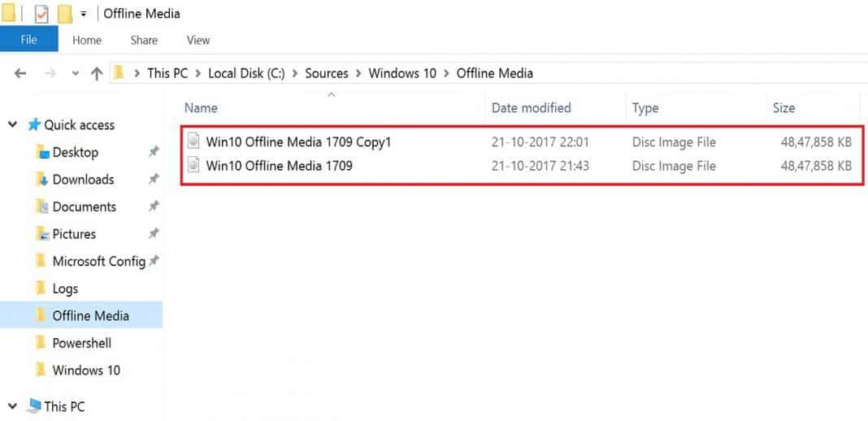This screenshot has height=421, width=868.
Task: Click the Forward navigation arrow
Action: [50, 73]
